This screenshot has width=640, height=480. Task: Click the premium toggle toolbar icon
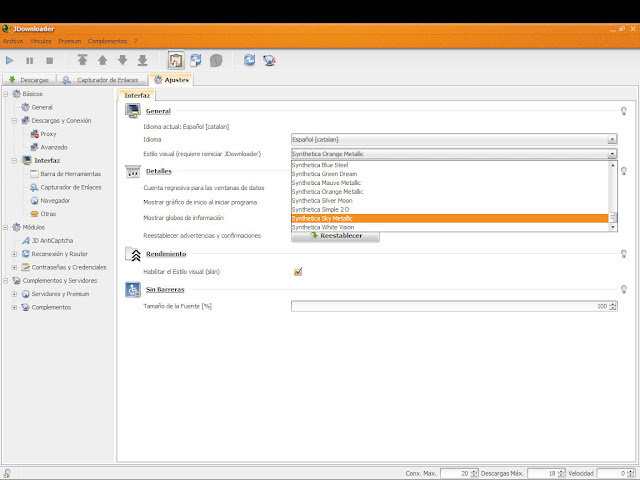coord(196,60)
